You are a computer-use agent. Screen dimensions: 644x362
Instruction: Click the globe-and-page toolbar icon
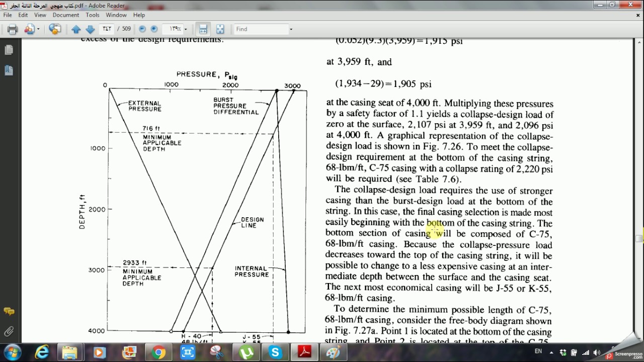[x=55, y=29]
